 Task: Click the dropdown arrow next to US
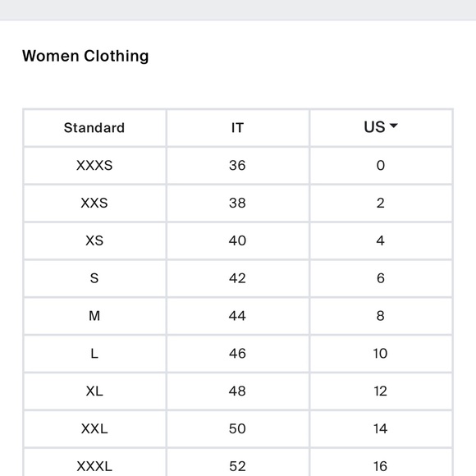coord(393,126)
